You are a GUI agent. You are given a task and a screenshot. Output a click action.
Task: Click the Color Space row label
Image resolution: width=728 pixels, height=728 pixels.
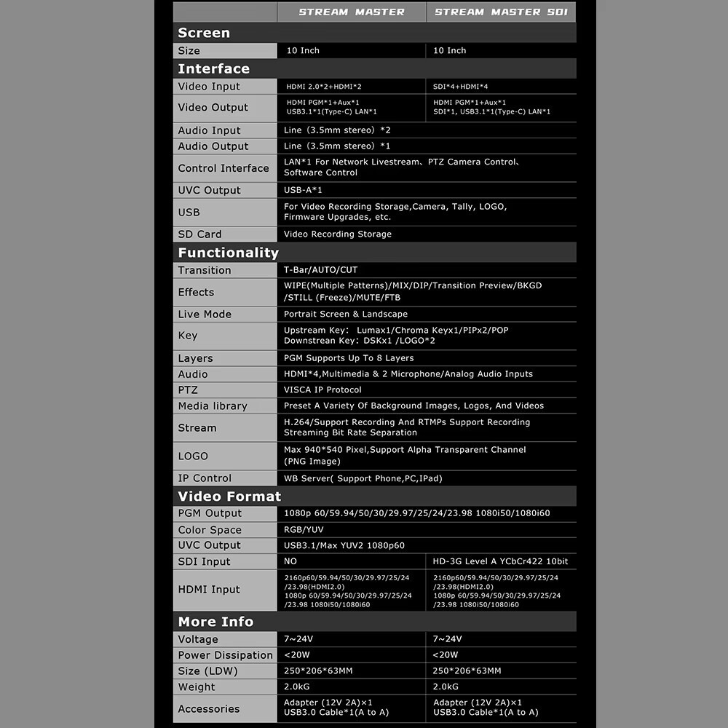tap(210, 530)
